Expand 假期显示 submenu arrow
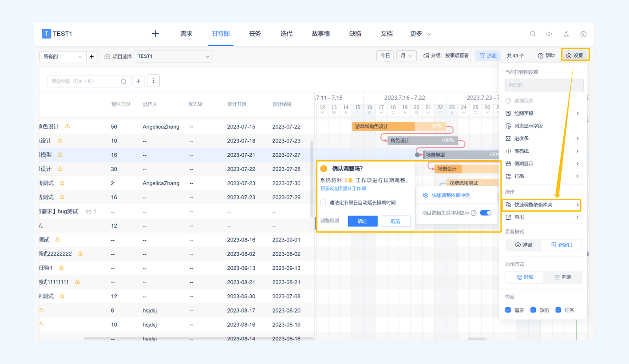Viewport: 629px width, 364px height. (x=578, y=164)
